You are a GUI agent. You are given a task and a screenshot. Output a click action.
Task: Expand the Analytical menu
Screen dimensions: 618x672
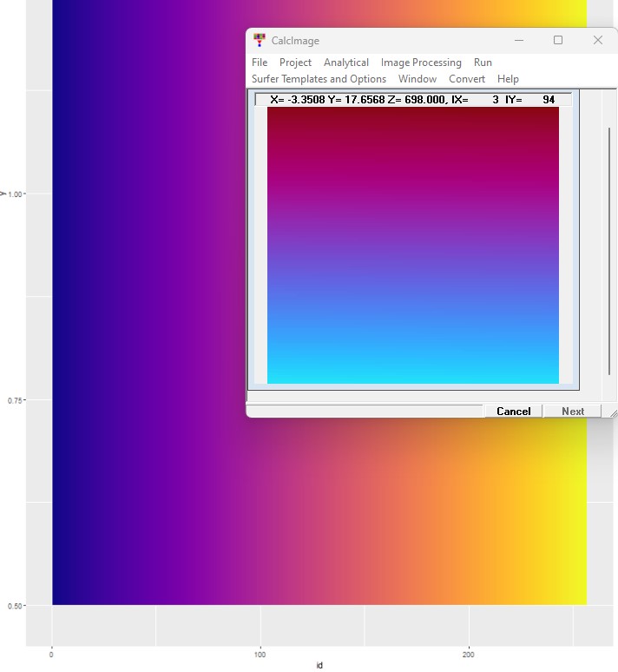(345, 63)
